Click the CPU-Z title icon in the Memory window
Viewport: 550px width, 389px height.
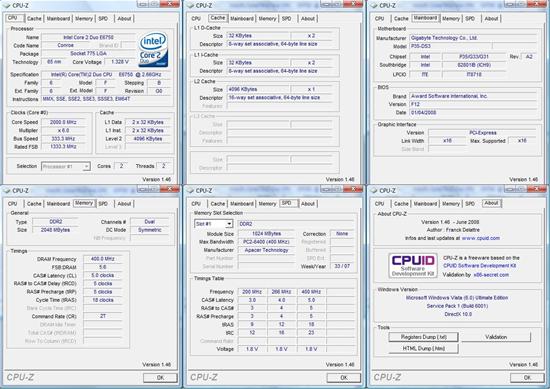(x=7, y=190)
